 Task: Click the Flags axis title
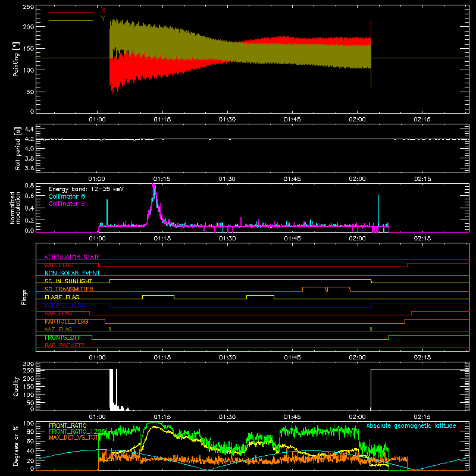tap(24, 297)
